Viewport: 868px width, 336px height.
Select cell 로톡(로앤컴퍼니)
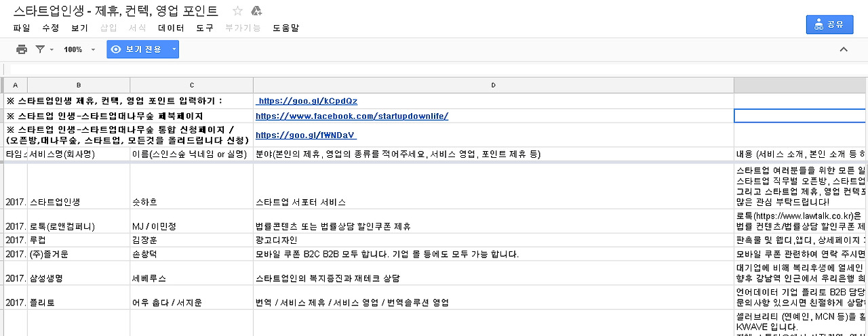pyautogui.click(x=79, y=221)
